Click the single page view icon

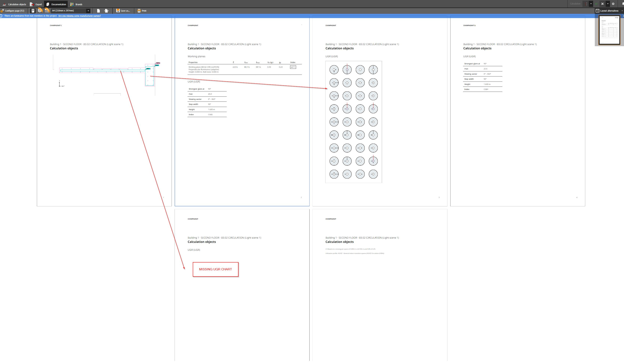98,11
